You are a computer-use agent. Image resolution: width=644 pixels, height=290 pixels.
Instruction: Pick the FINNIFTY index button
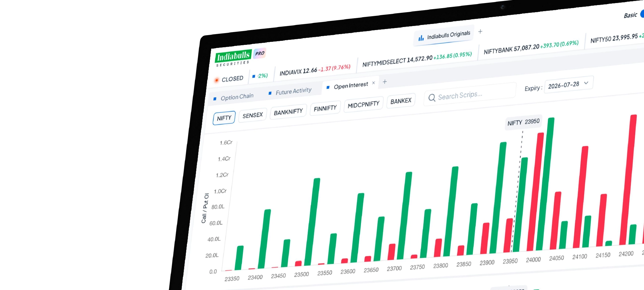coord(325,108)
